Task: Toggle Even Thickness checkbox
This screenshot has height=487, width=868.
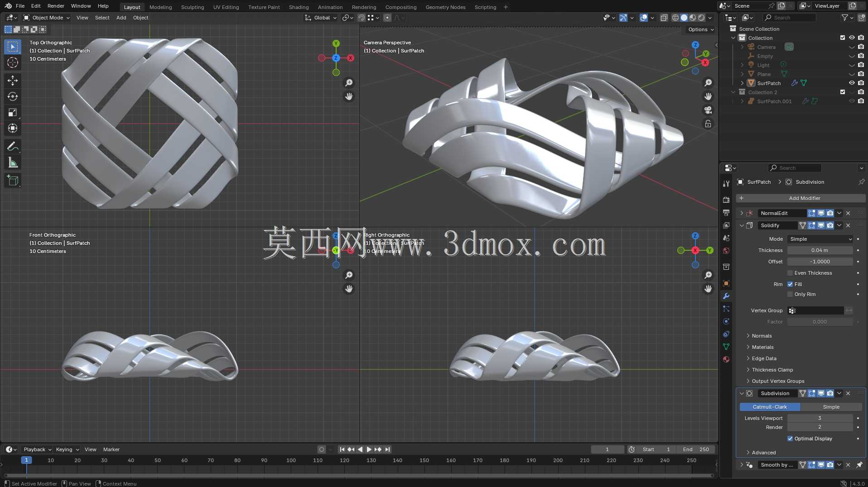Action: [790, 273]
